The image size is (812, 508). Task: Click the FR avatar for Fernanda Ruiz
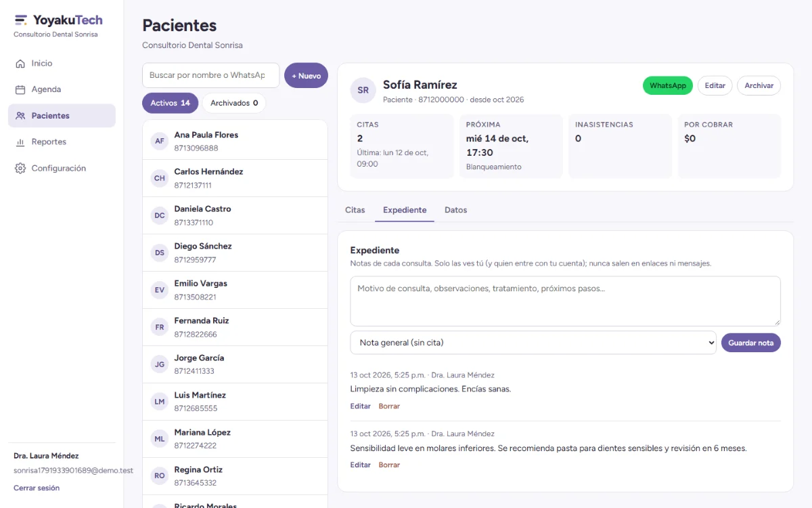point(160,327)
